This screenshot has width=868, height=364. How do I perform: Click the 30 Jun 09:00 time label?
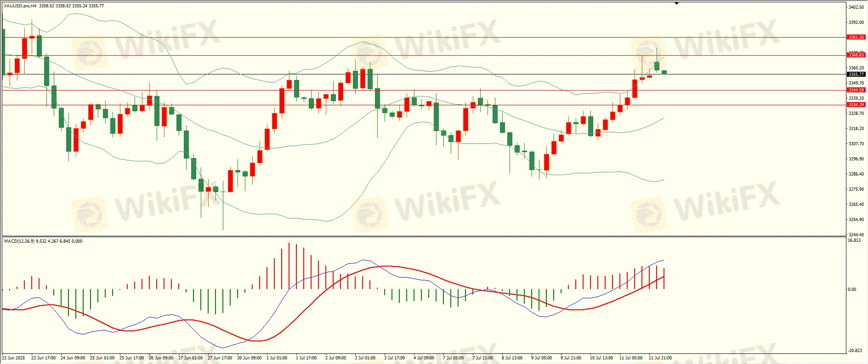tap(249, 358)
